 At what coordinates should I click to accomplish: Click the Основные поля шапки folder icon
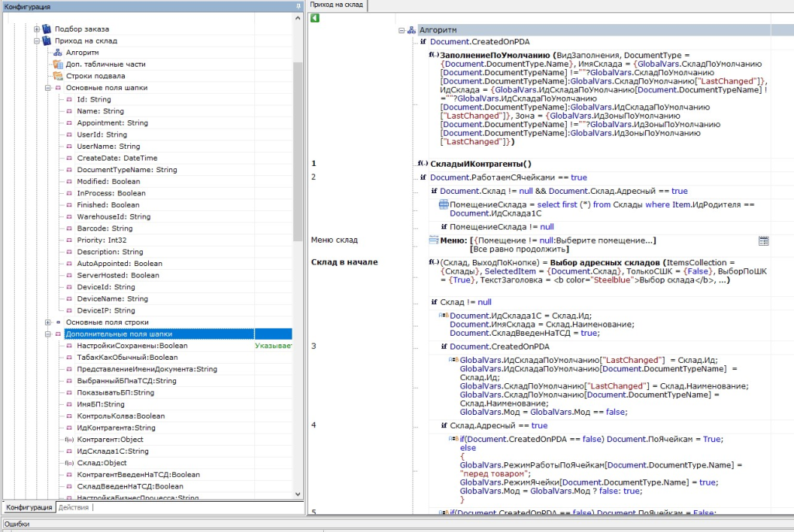point(57,88)
